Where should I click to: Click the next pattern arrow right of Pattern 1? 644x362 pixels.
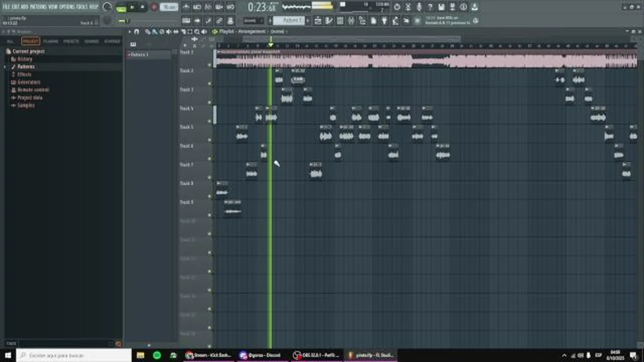(308, 21)
